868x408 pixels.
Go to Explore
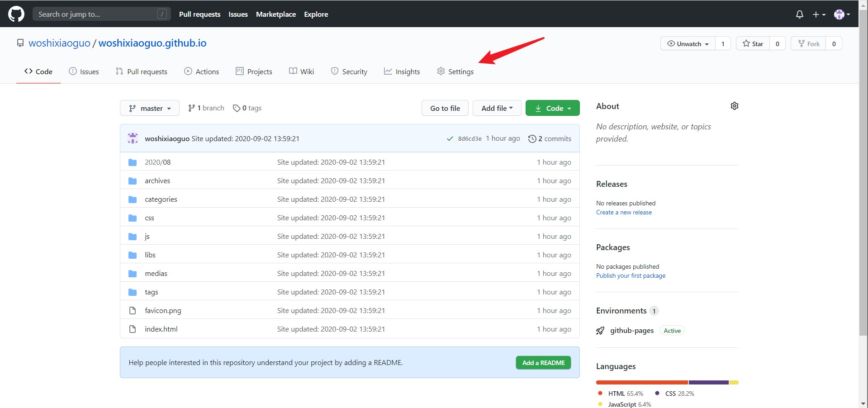pyautogui.click(x=316, y=14)
